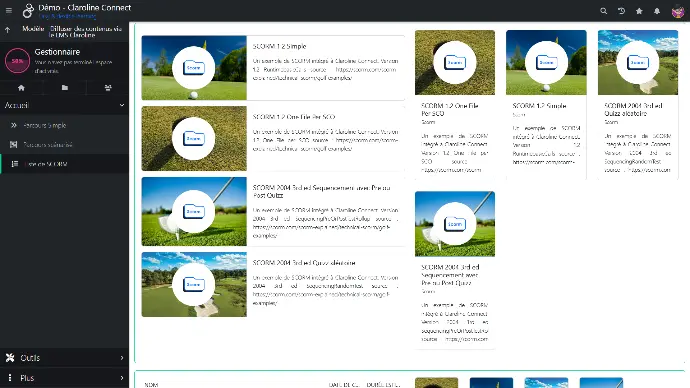Click Scorm icon on SCORM 1.2 Simple card
690x388 pixels.
pos(546,62)
